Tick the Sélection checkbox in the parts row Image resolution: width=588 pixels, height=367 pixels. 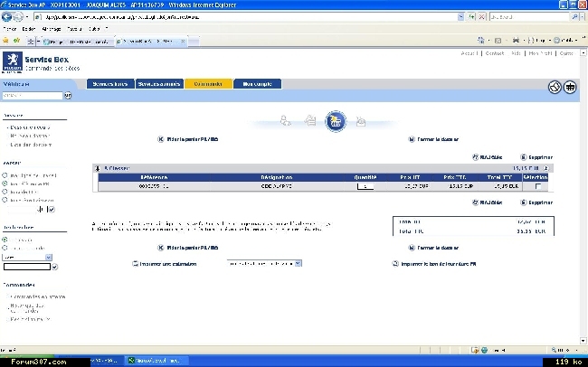(x=539, y=186)
